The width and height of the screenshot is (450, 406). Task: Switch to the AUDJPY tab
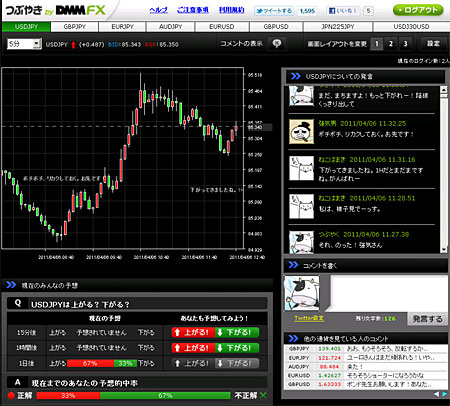coord(170,27)
